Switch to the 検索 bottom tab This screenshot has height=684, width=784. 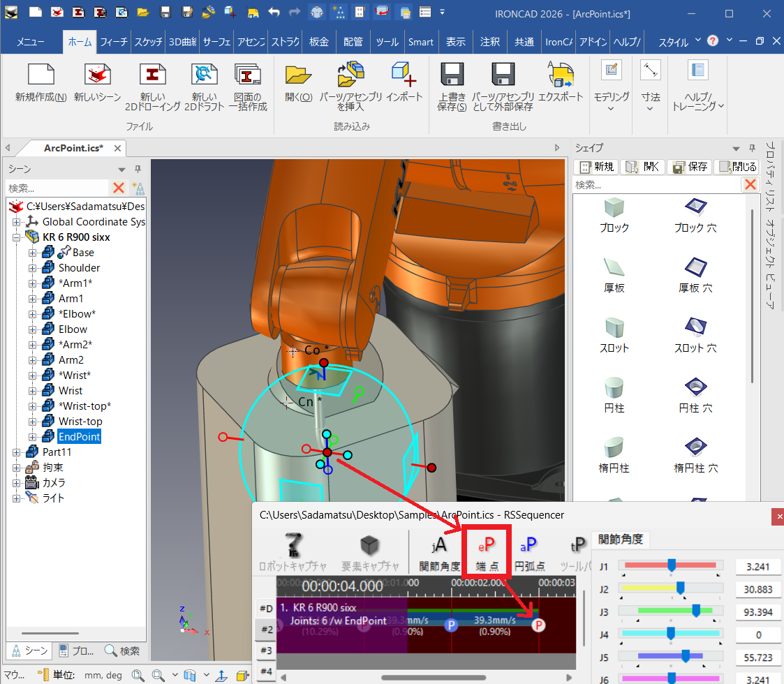click(122, 650)
